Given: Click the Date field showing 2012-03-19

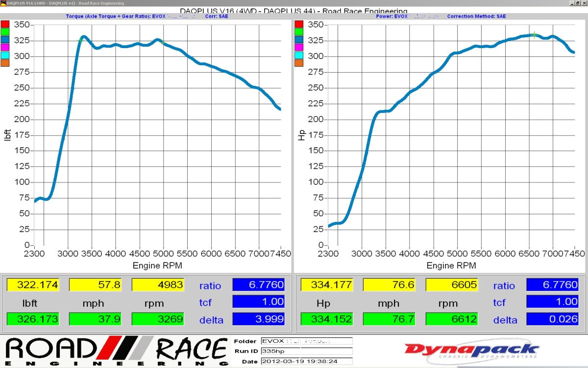Looking at the screenshot, I should [306, 361].
